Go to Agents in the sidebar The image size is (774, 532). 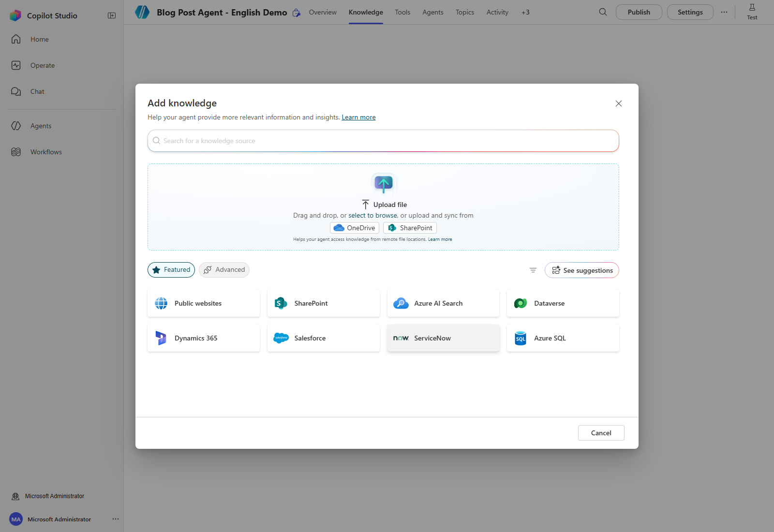(x=41, y=126)
